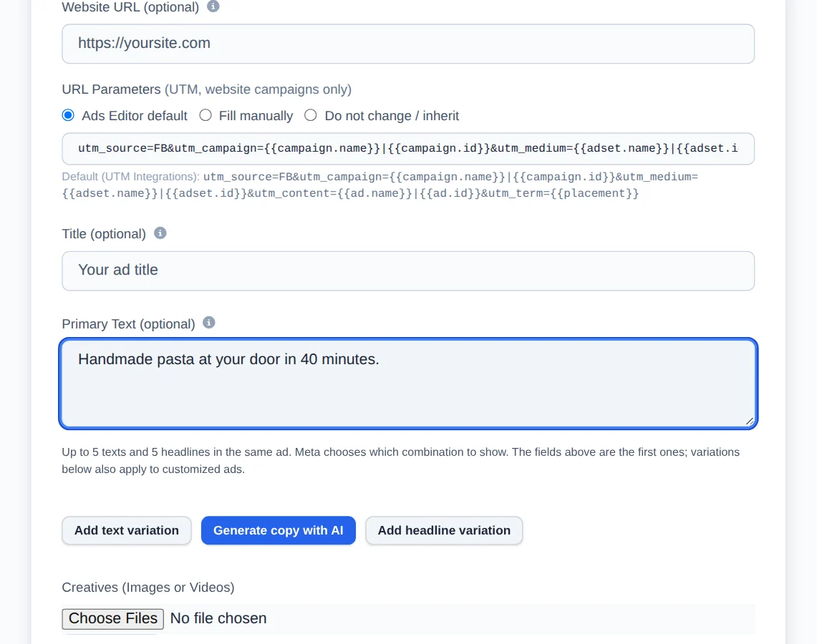Click the info icon beside Website URL
Screen dimensions: 817x644
[x=213, y=6]
